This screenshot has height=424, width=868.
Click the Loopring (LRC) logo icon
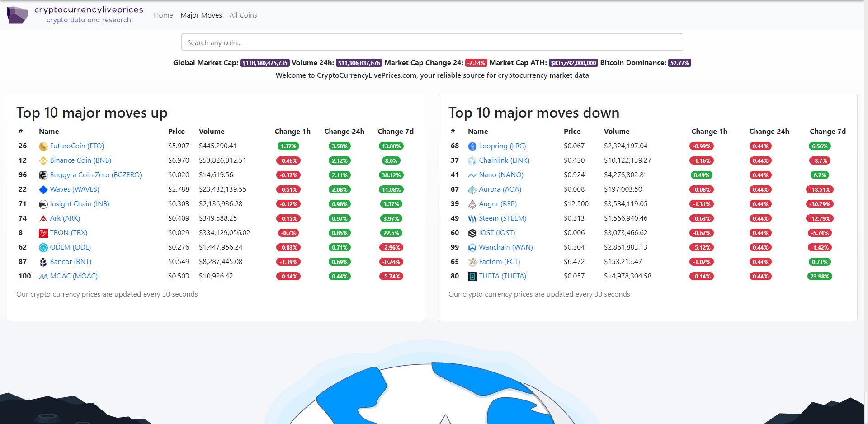pyautogui.click(x=472, y=146)
